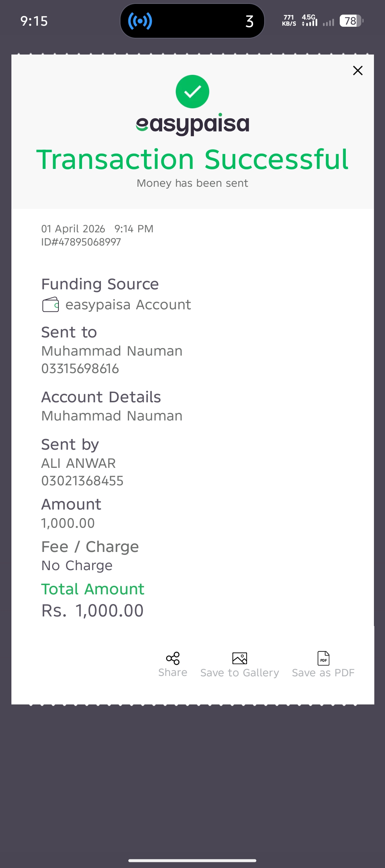The image size is (385, 868).
Task: Tap the Save as PDF document icon
Action: coord(323,658)
